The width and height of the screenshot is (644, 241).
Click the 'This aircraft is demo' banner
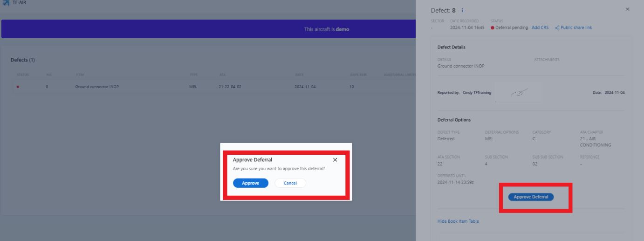pyautogui.click(x=326, y=29)
